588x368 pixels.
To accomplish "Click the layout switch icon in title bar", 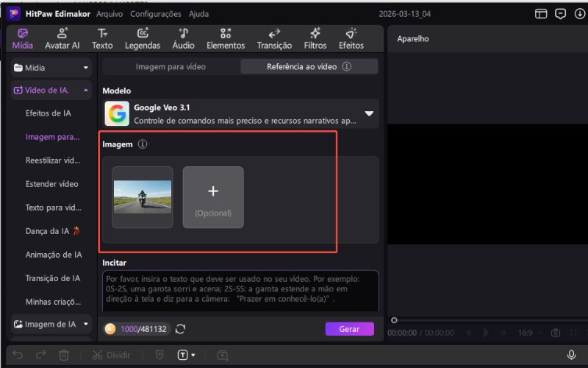I will point(541,14).
